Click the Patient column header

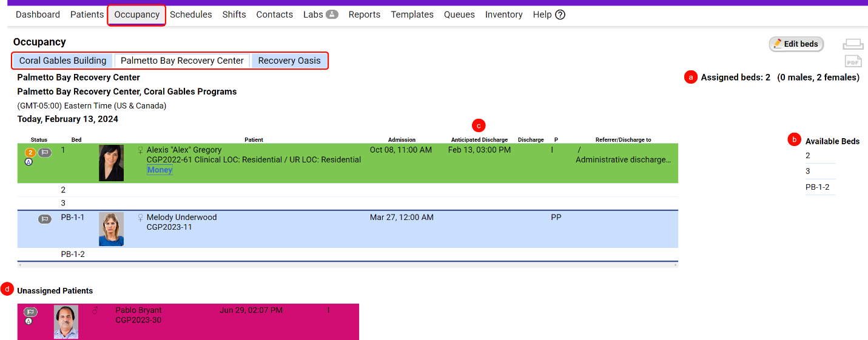coord(254,140)
